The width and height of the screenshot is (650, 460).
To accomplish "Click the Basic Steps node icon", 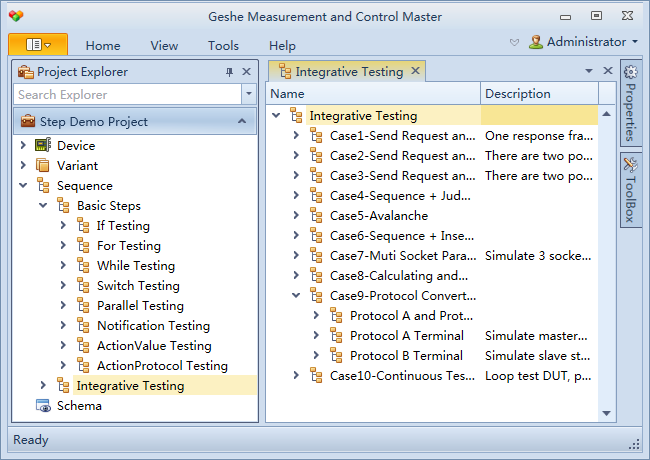I will (63, 206).
